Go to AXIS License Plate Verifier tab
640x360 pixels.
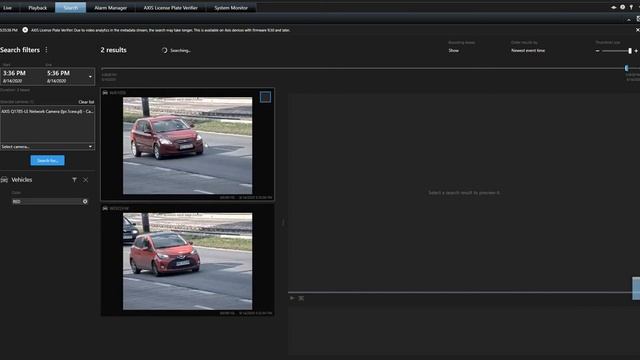(171, 8)
